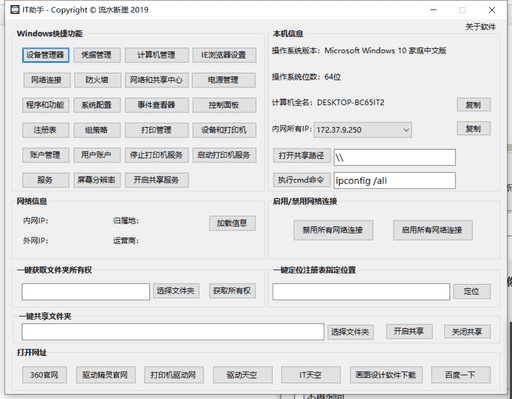Viewport: 512px width, 399px height.
Task: Click 选择文件夹 in the ownership section
Action: coord(176,291)
